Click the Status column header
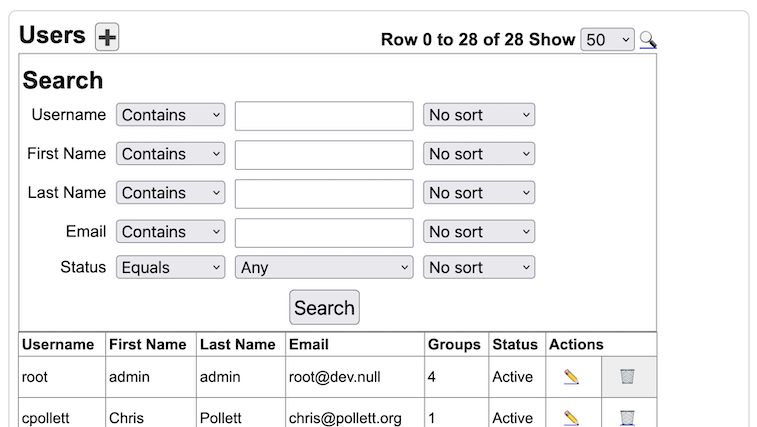 (x=515, y=344)
